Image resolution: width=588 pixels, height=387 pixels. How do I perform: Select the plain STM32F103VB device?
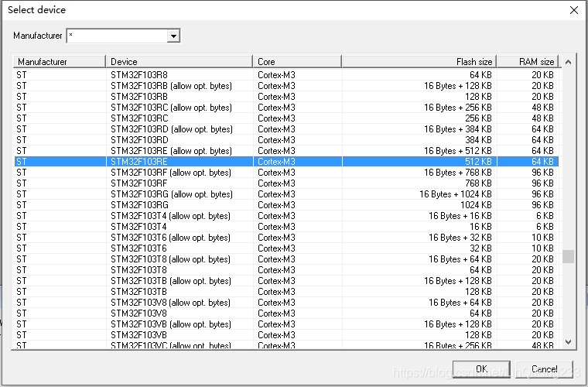click(x=286, y=335)
